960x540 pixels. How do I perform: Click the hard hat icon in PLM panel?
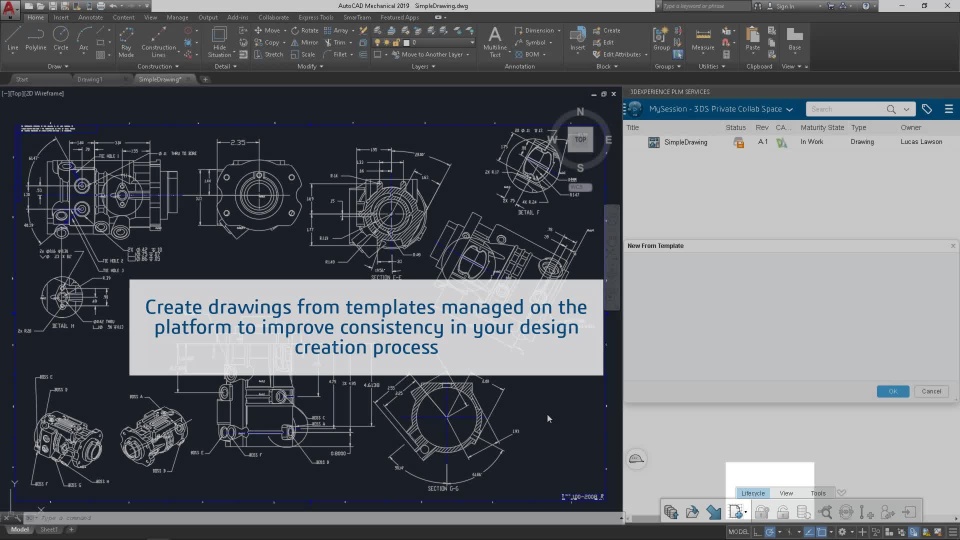pyautogui.click(x=636, y=459)
